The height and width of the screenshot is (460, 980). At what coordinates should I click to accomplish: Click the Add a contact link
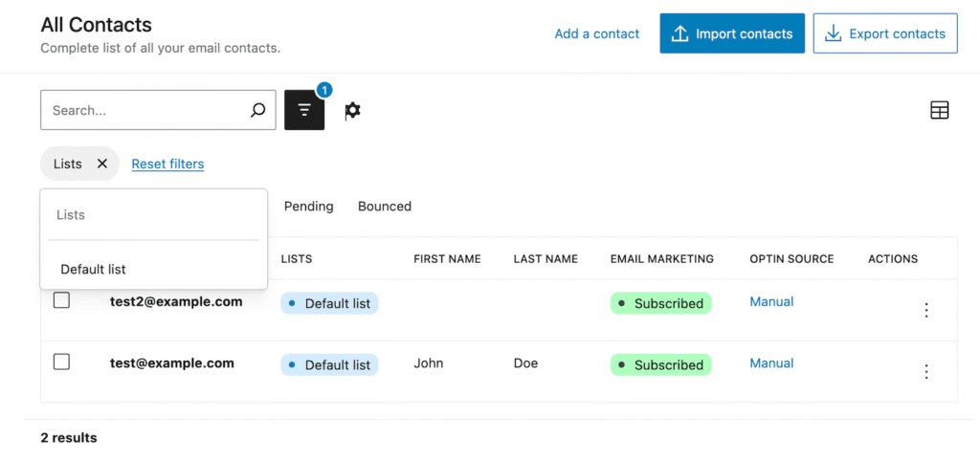(x=597, y=33)
